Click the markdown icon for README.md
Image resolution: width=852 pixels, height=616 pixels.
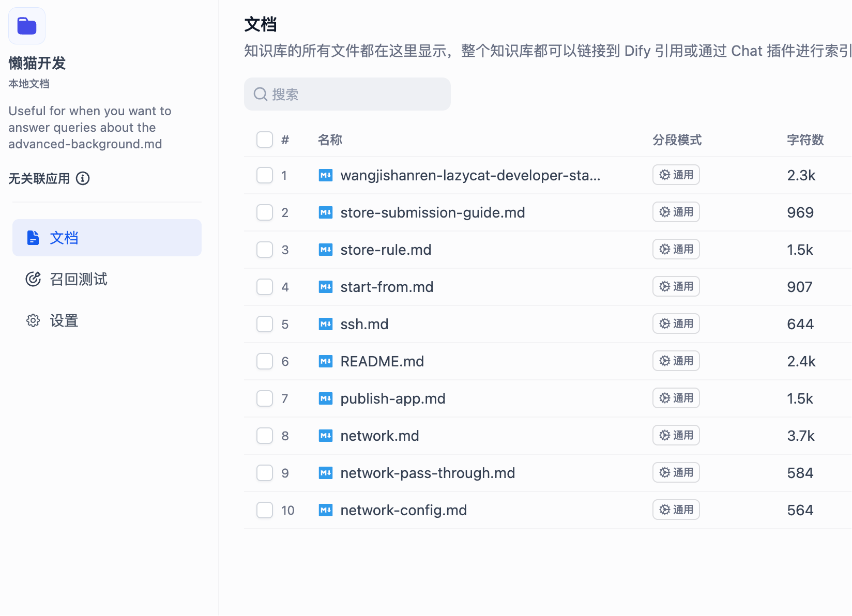click(326, 361)
